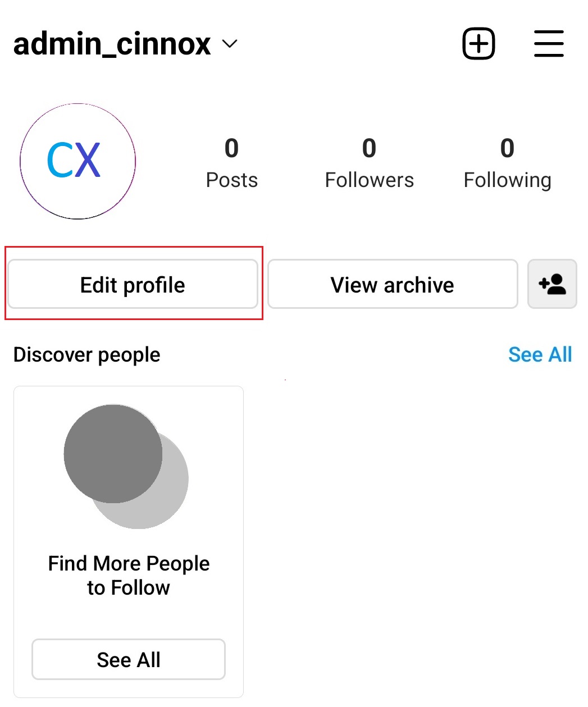The image size is (588, 707).
Task: Expand the account switcher chevron
Action: click(230, 44)
